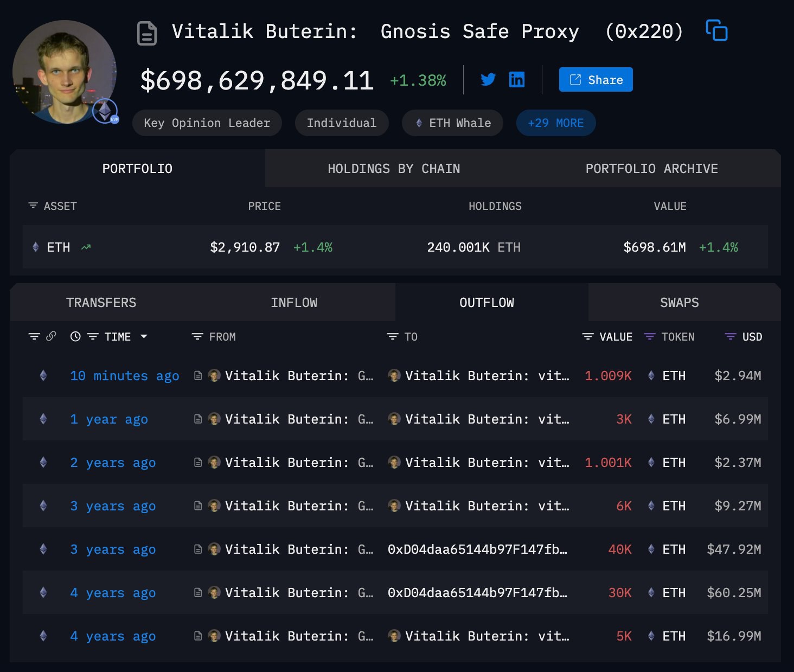Toggle the clock time-format icon
Image resolution: width=794 pixels, height=672 pixels.
click(x=75, y=337)
